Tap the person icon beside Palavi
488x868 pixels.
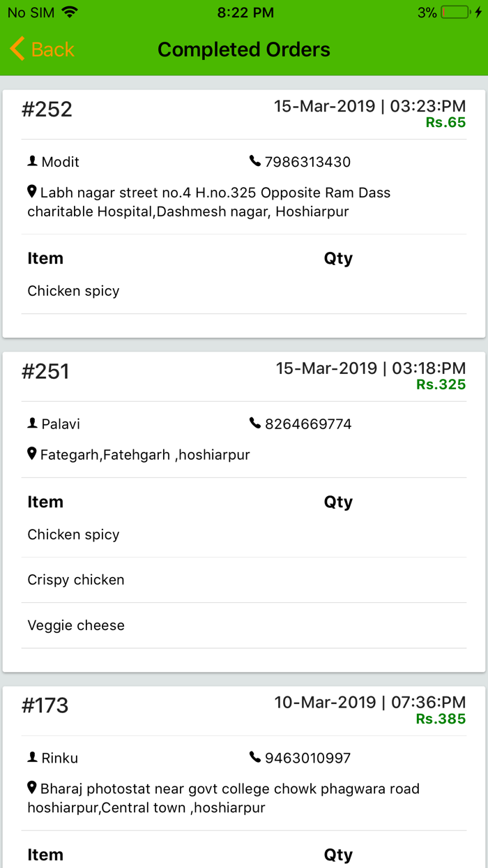[x=32, y=424]
